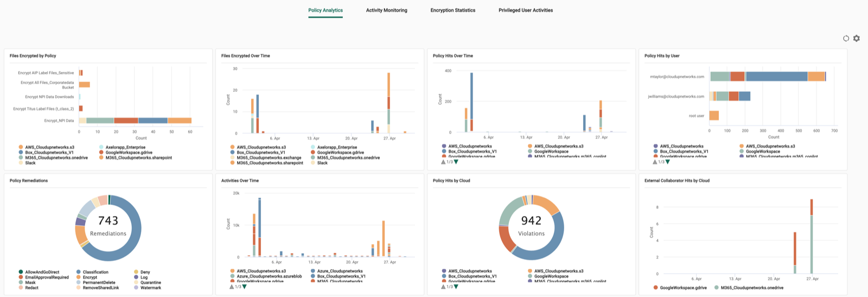The image size is (868, 297).
Task: Previous legend page arrow in Policy Hits Over Time
Action: click(x=443, y=162)
